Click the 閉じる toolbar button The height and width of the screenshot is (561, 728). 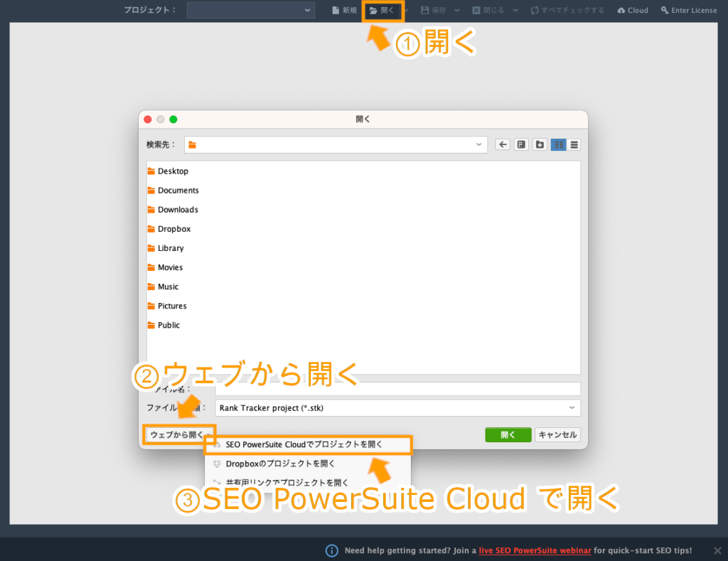(488, 10)
